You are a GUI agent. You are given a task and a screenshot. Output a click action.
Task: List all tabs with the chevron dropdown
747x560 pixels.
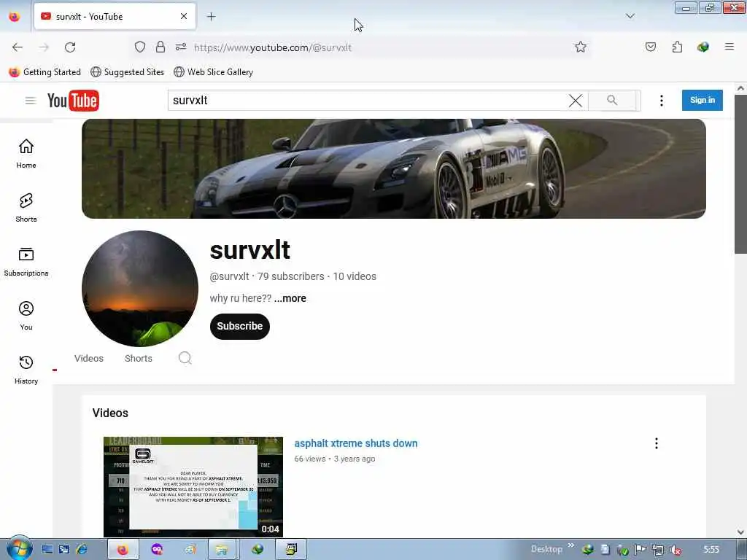click(x=630, y=16)
